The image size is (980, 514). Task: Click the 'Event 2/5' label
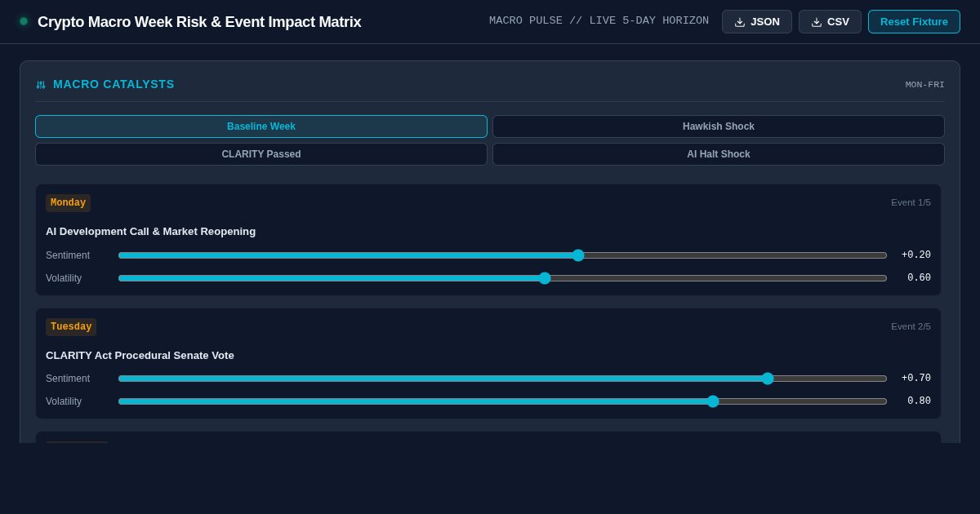tap(911, 326)
